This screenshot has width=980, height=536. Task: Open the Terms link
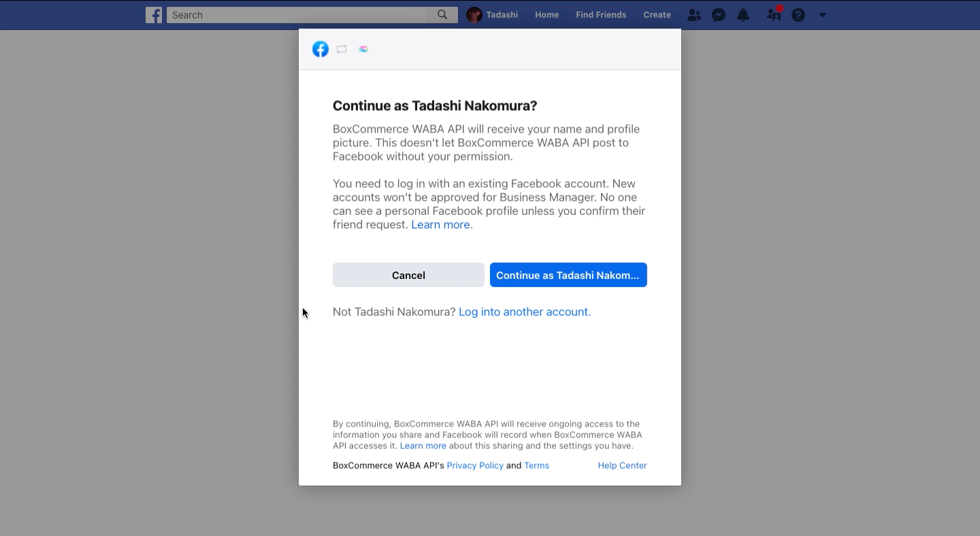pos(536,465)
